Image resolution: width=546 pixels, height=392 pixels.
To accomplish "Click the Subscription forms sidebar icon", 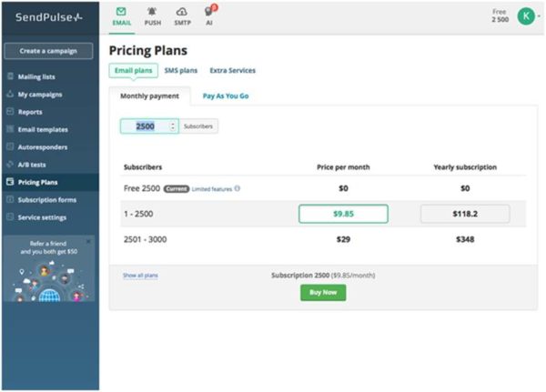I will click(x=10, y=199).
